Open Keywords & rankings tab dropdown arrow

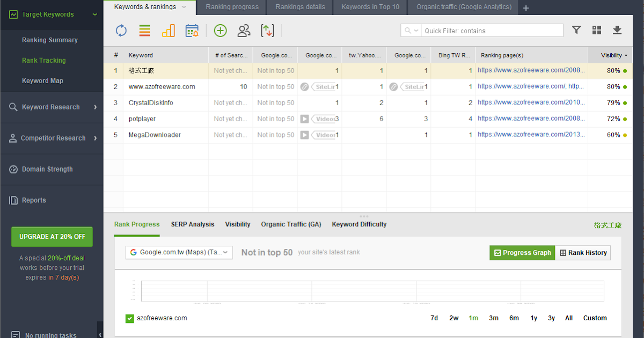pos(184,7)
